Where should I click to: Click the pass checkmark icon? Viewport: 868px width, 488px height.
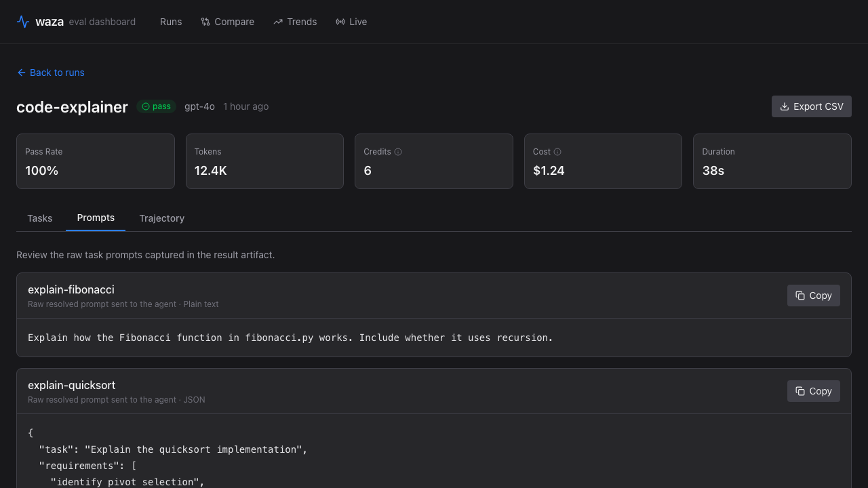146,106
